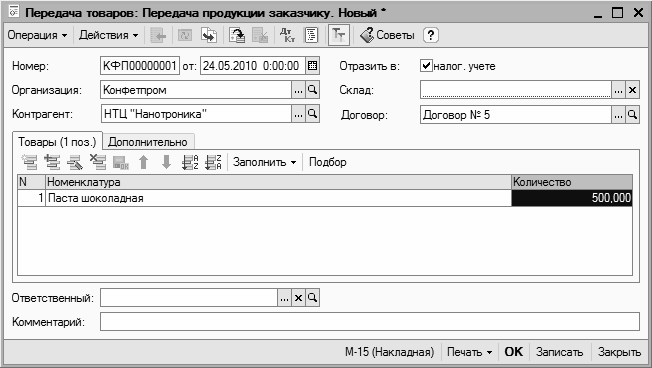Toggle the Тт settings toolbar button
The image size is (652, 368).
[x=339, y=35]
